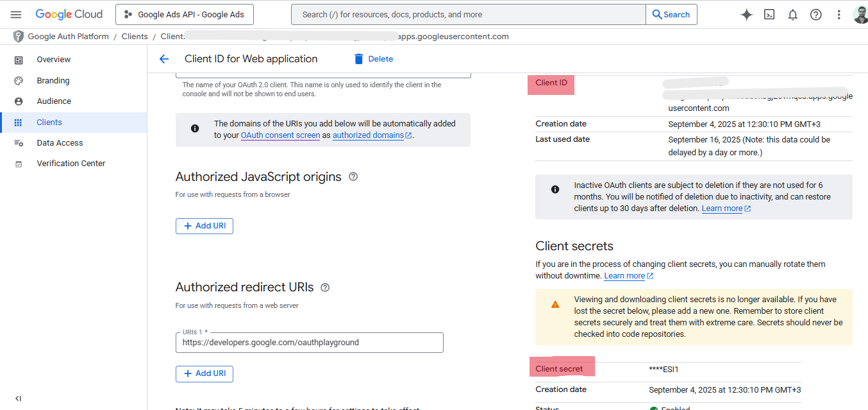Click the help icon next to Authorized JavaScript origins

[x=353, y=176]
